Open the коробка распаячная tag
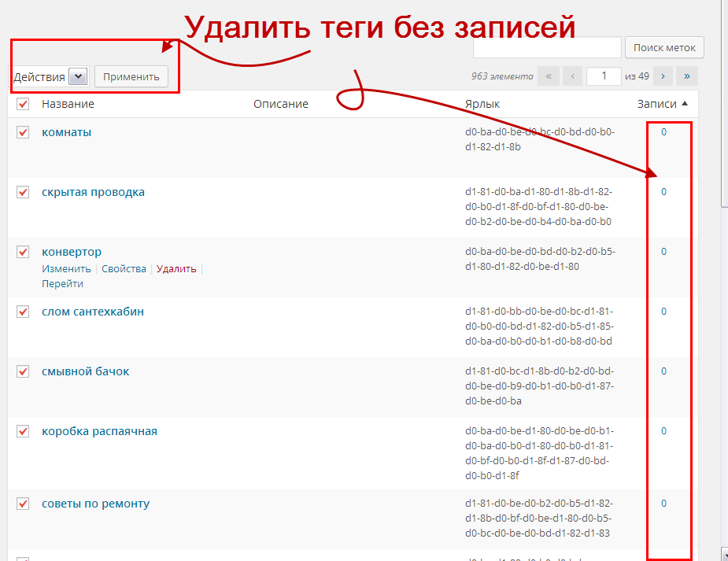Viewport: 728px width, 561px height. (99, 431)
